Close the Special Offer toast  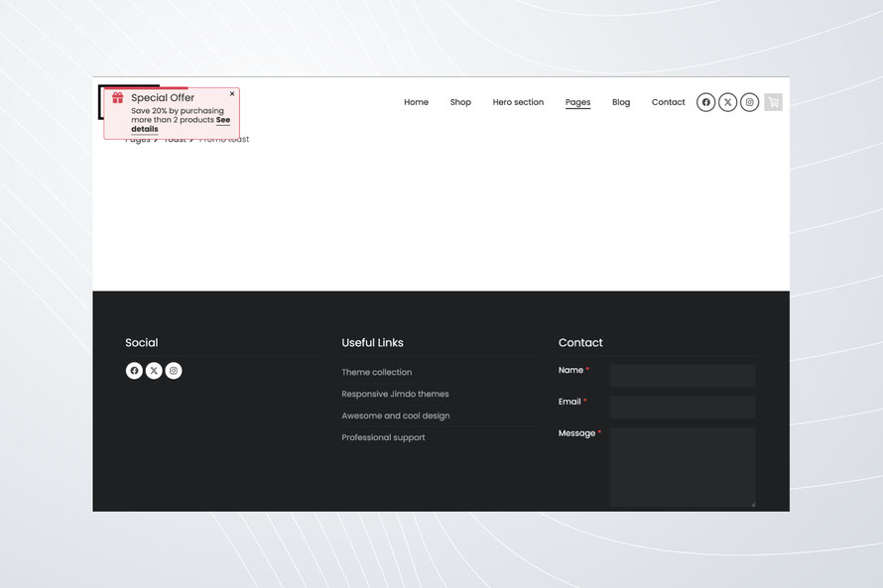[232, 94]
